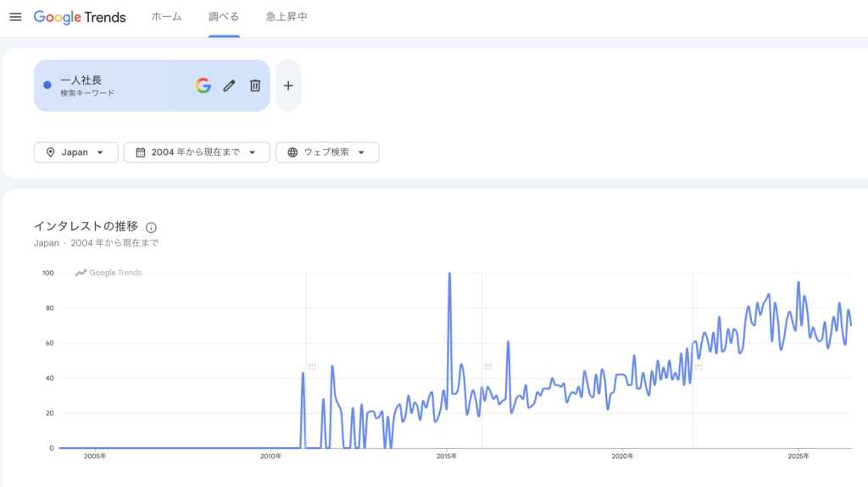Click the 一人社長 search term text
868x487 pixels.
point(81,80)
